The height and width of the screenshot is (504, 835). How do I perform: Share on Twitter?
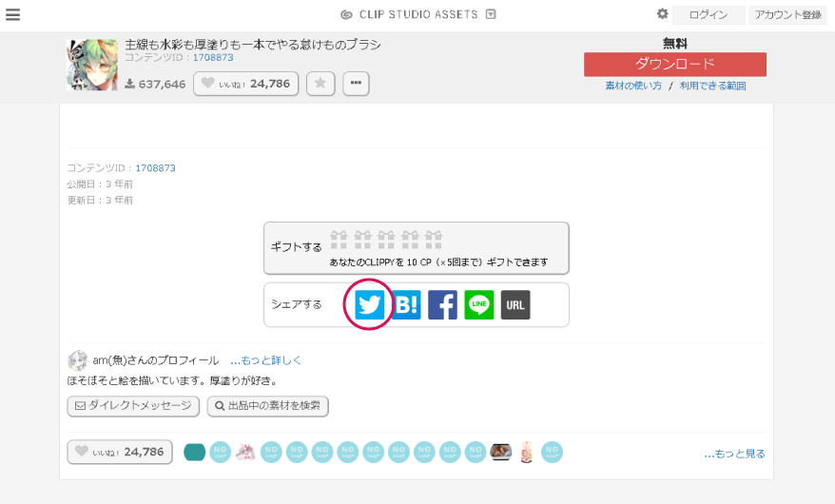[x=370, y=305]
